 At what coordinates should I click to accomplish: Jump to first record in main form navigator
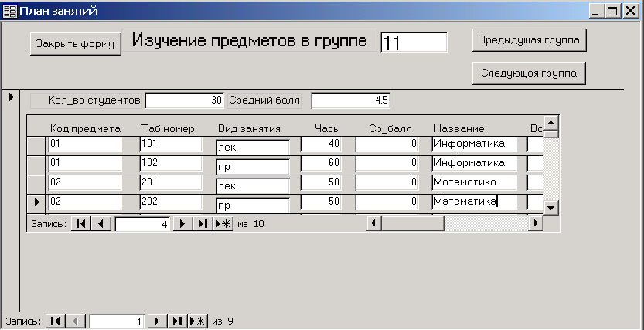point(55,321)
